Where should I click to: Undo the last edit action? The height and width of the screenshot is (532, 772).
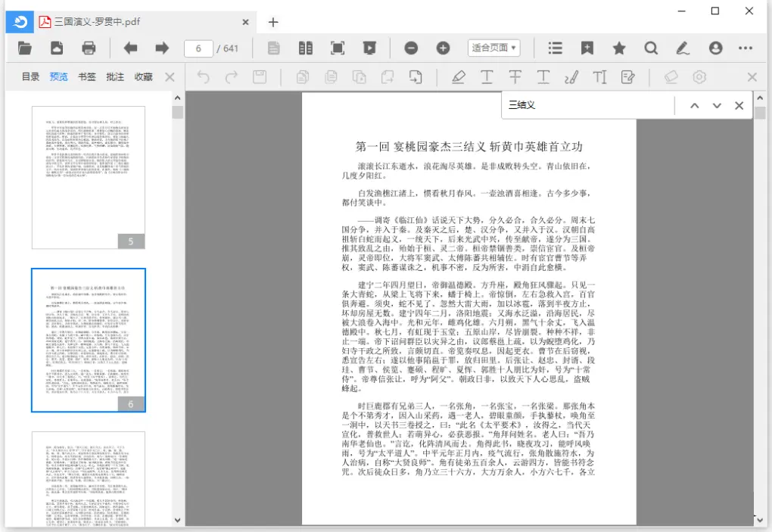point(203,76)
